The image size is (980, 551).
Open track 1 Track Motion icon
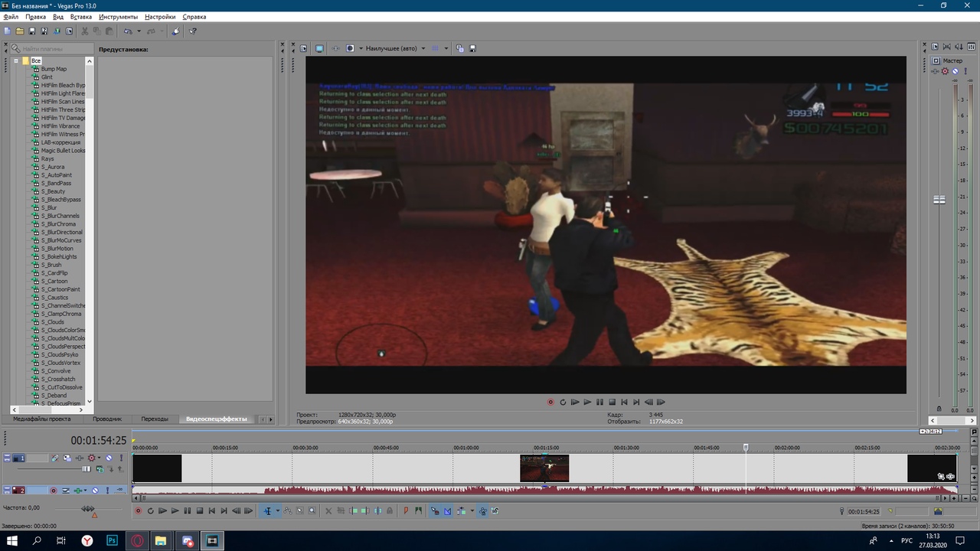pyautogui.click(x=67, y=458)
